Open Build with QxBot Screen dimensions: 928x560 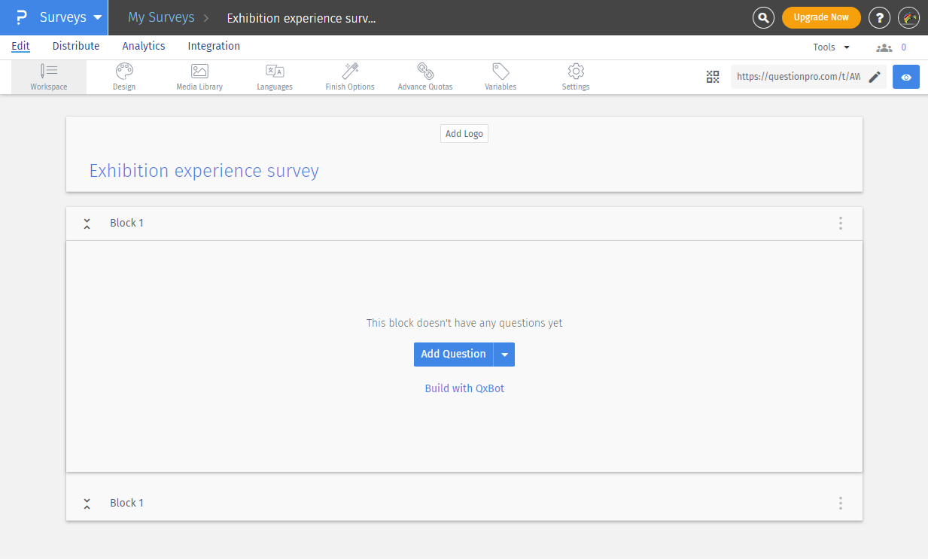coord(464,388)
